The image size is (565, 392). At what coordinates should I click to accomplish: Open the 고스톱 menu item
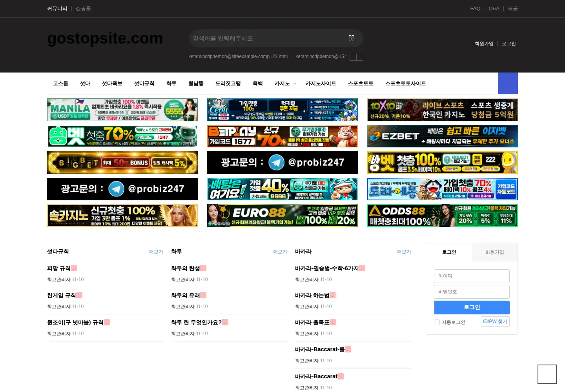click(60, 83)
